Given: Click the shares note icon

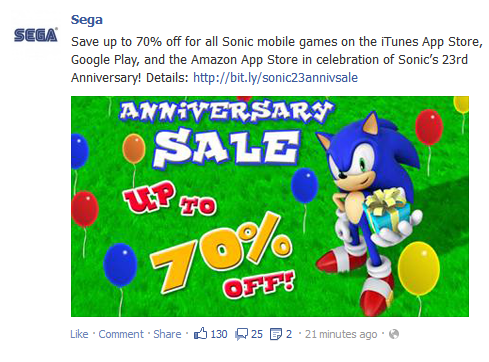Looking at the screenshot, I should tap(276, 334).
